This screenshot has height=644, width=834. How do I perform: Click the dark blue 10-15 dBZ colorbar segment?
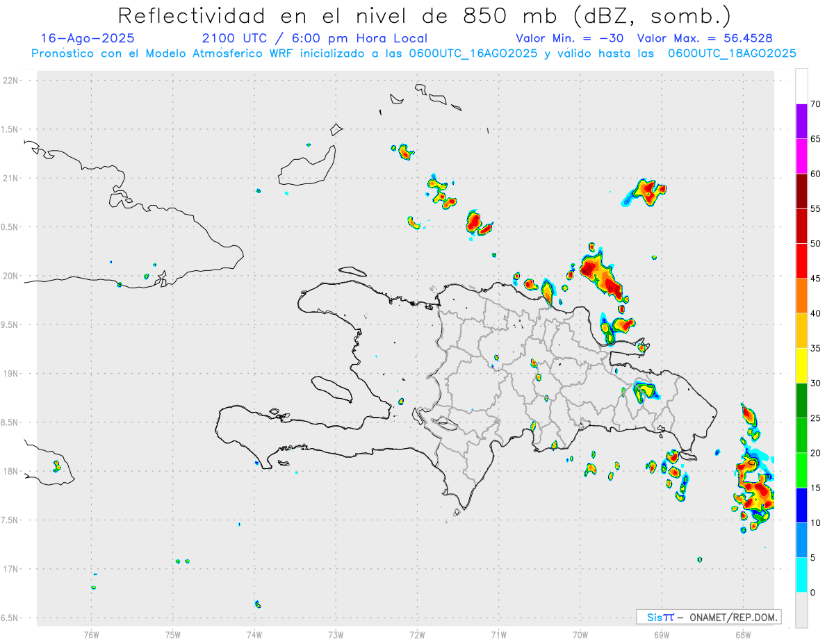[x=801, y=505]
